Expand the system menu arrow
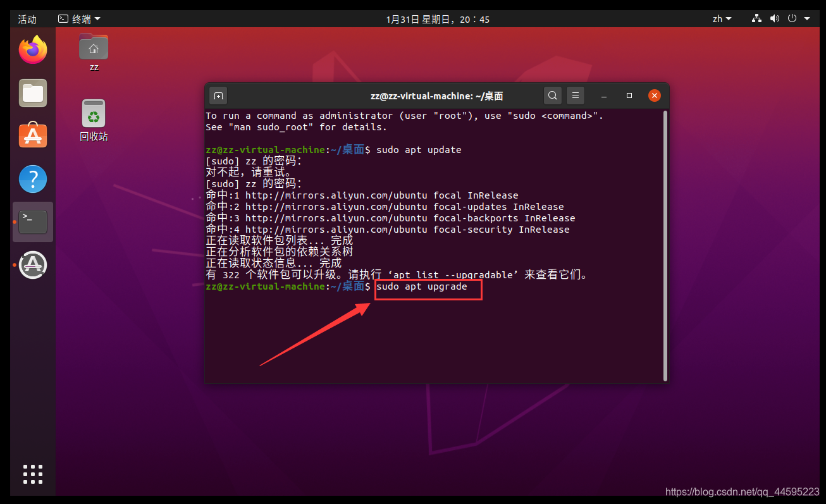826x504 pixels. (807, 19)
